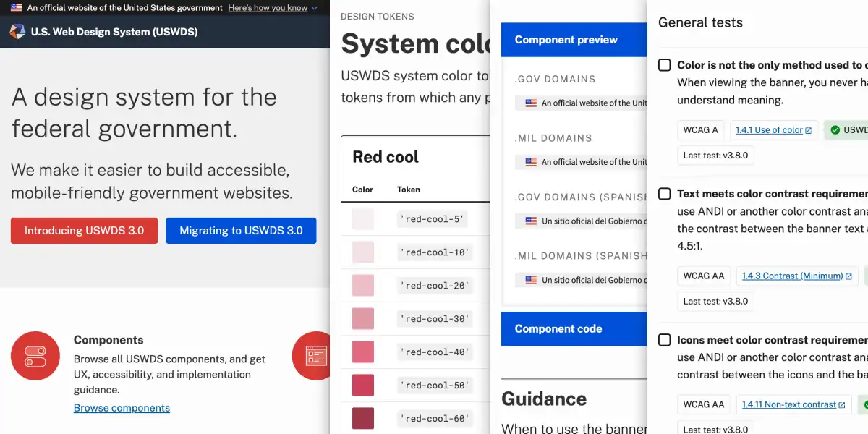Click the WCAG AA tag above Non-text contrast

[x=704, y=405]
